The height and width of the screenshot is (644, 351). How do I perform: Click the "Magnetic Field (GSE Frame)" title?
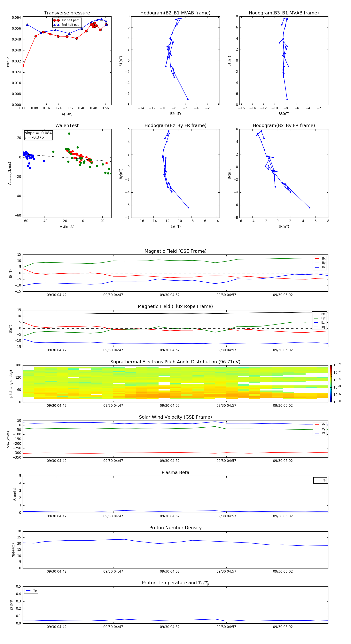coord(175,251)
